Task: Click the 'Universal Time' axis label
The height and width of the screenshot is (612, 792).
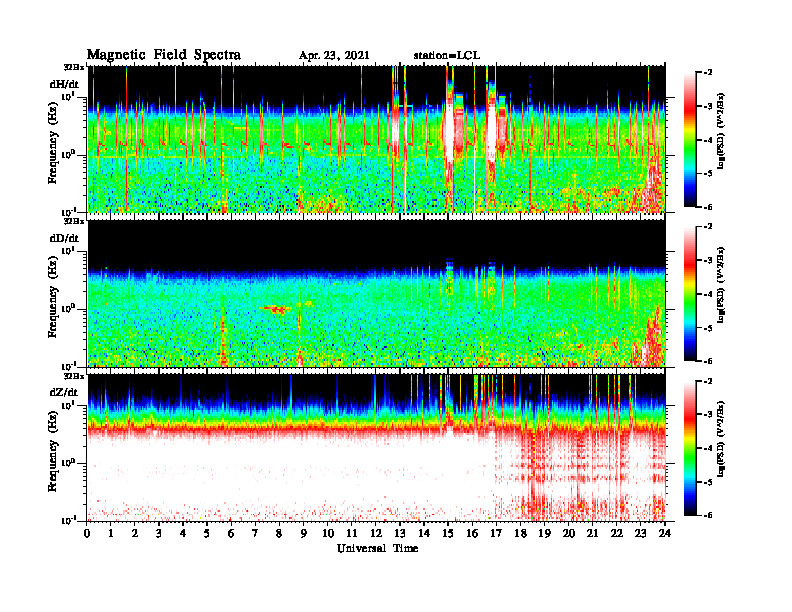Action: (377, 548)
